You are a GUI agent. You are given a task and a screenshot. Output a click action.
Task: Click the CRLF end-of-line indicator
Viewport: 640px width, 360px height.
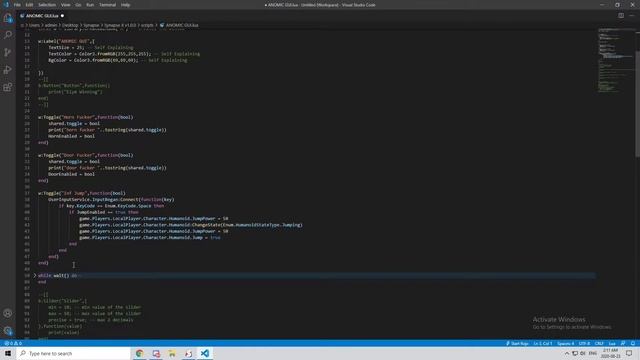pos(599,343)
